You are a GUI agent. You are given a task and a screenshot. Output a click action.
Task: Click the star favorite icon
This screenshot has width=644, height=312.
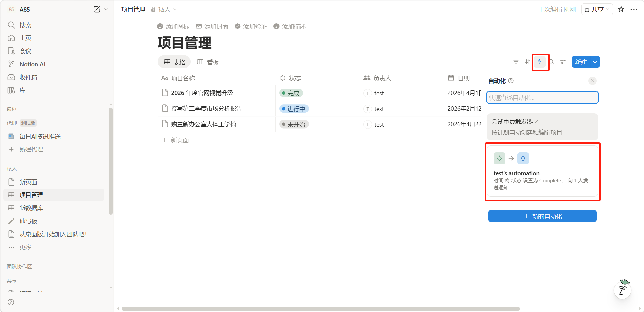click(x=621, y=9)
